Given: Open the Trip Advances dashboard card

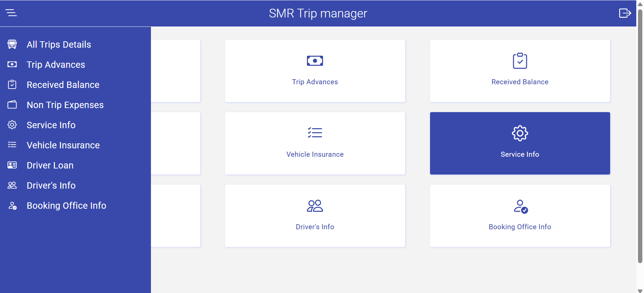Looking at the screenshot, I should click(315, 71).
